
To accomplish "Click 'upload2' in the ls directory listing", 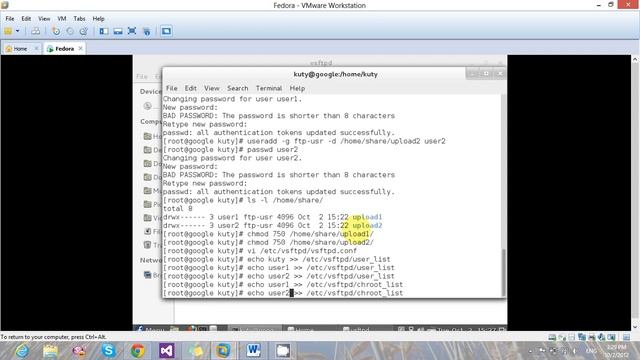I will [x=367, y=225].
